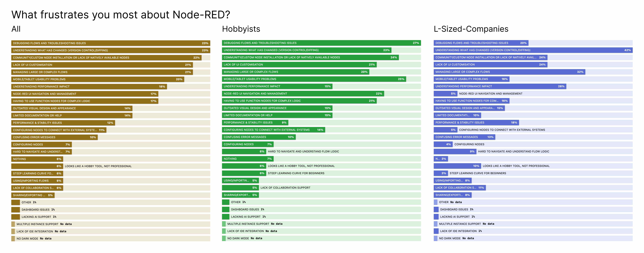Click 'Looks like a hobby tool' label under All
The height and width of the screenshot is (253, 644).
click(x=98, y=166)
